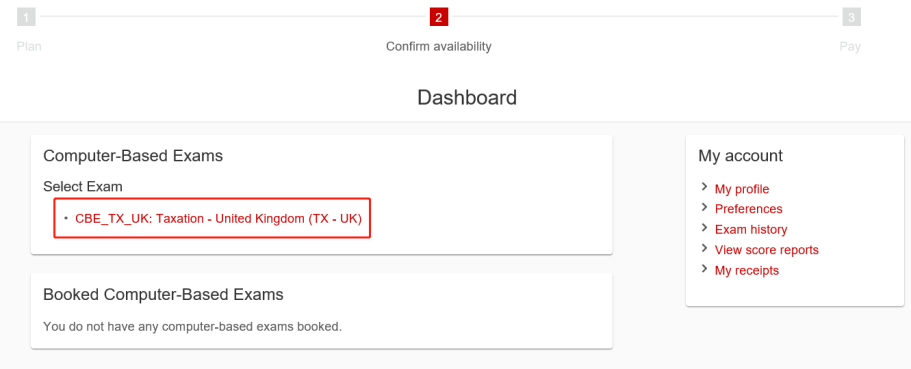Click the Confirm availability step label
The height and width of the screenshot is (369, 911).
coord(439,46)
